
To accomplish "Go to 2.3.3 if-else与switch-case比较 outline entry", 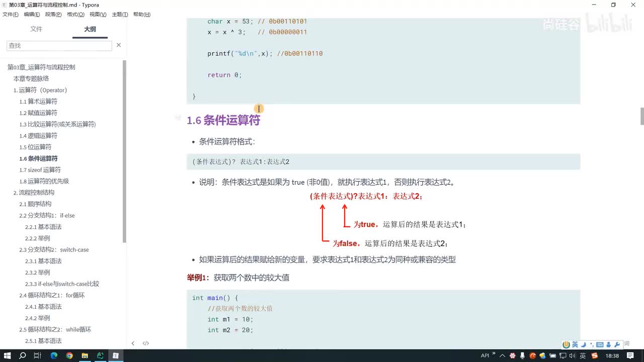I will point(62,284).
